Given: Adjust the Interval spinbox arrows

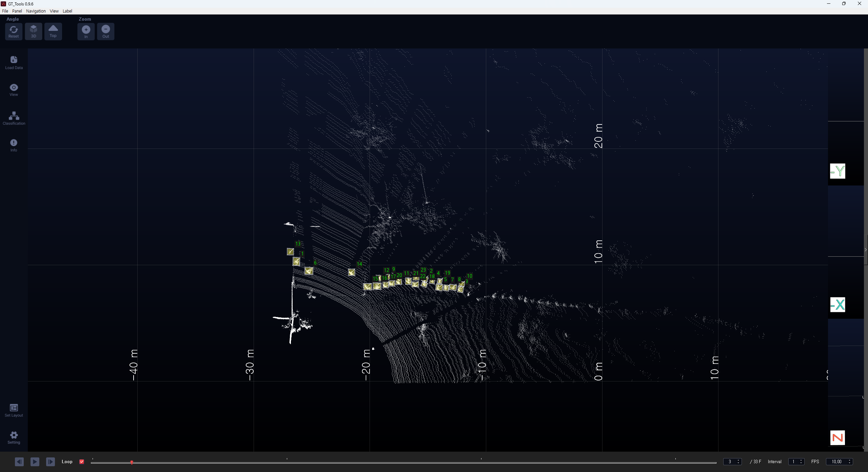Looking at the screenshot, I should coord(801,461).
